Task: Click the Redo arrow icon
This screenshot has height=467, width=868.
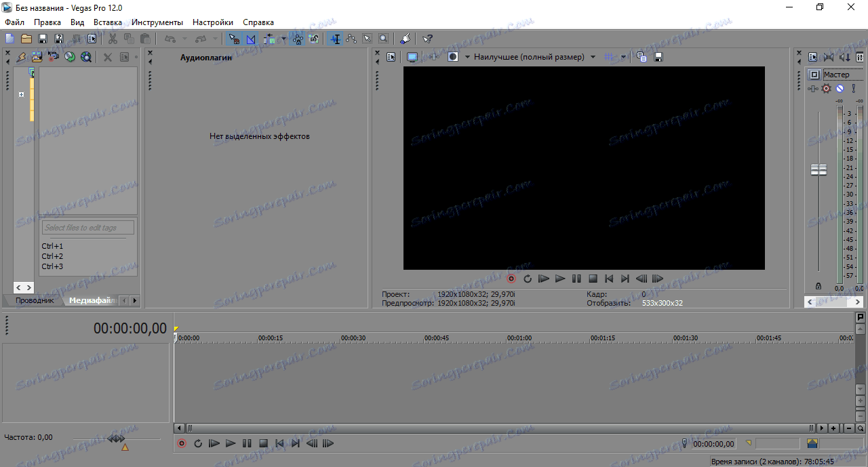Action: click(201, 39)
